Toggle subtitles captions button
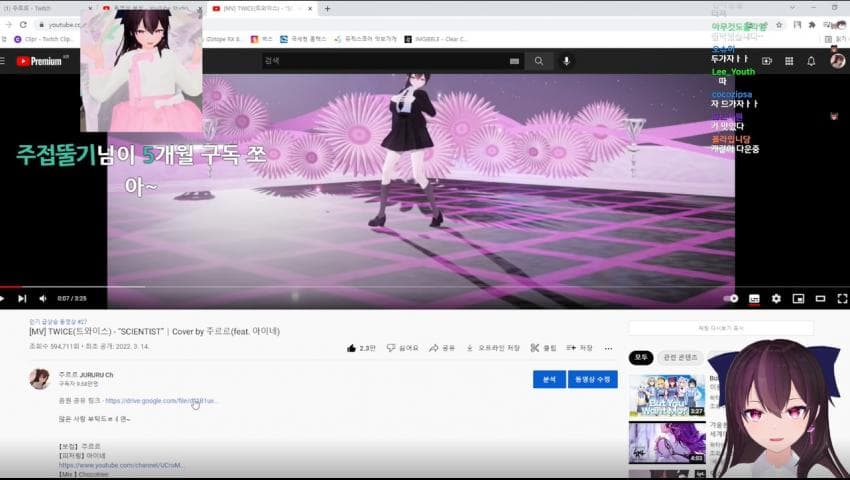Viewport: 850px width, 480px height. click(x=754, y=298)
